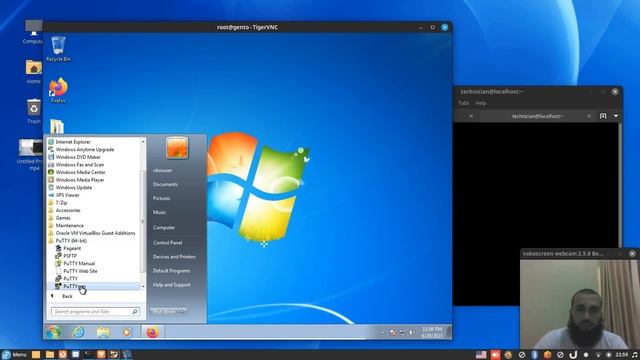The width and height of the screenshot is (640, 360).
Task: Open Computer from the Start menu
Action: click(x=164, y=227)
